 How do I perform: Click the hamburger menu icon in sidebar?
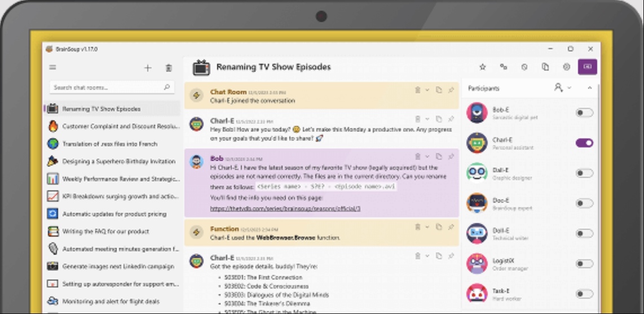pyautogui.click(x=52, y=68)
